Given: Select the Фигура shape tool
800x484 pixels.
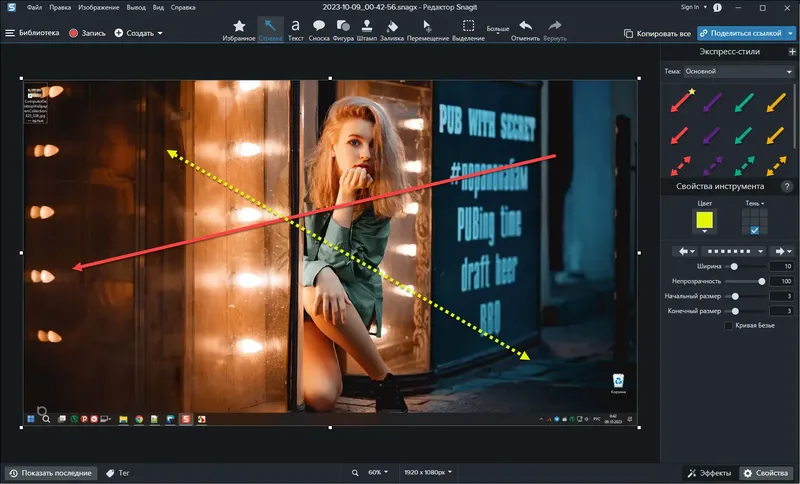Looking at the screenshot, I should 343,29.
